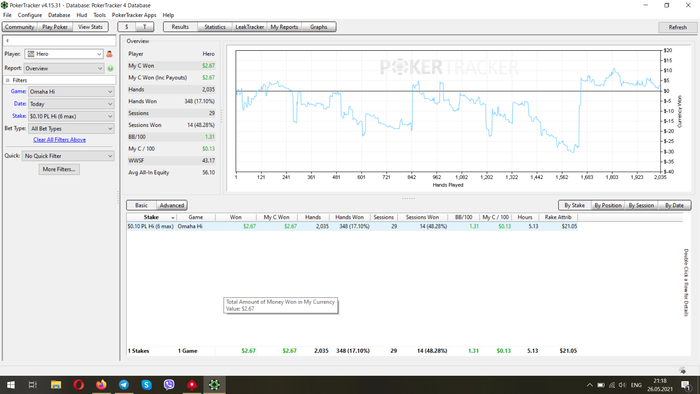
Task: Click the PokerTracker taskbar icon
Action: point(214,385)
